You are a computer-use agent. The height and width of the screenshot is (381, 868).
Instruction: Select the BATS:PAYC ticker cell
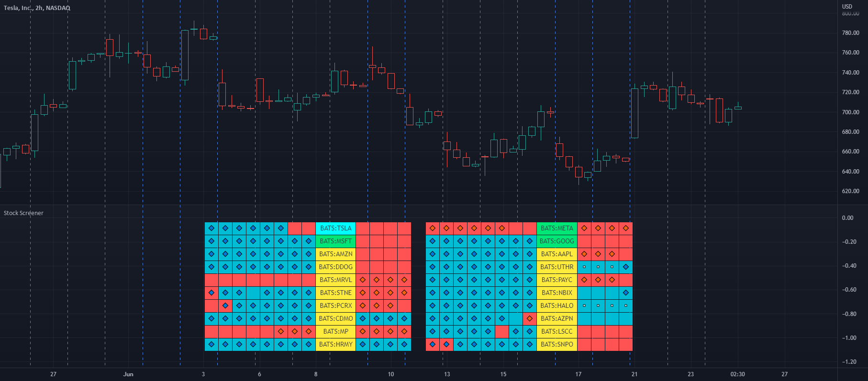pyautogui.click(x=557, y=280)
